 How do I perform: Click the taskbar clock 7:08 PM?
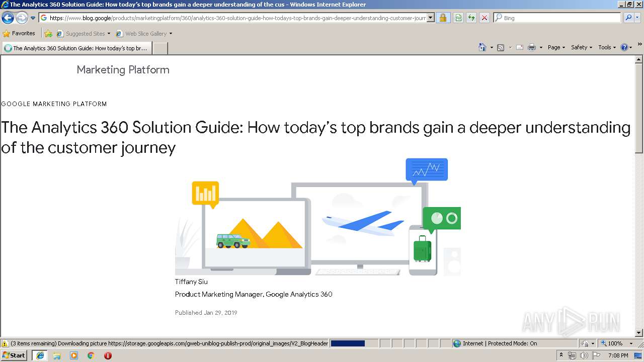point(618,355)
